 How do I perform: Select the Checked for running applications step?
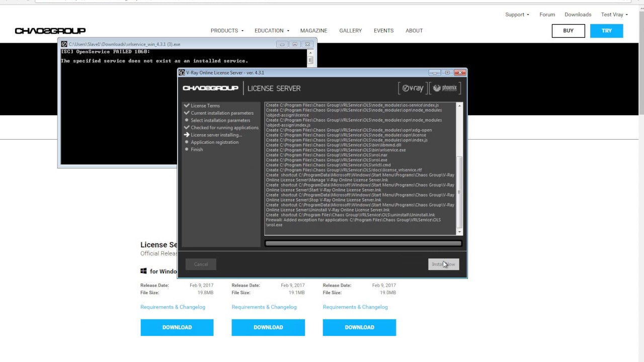224,128
